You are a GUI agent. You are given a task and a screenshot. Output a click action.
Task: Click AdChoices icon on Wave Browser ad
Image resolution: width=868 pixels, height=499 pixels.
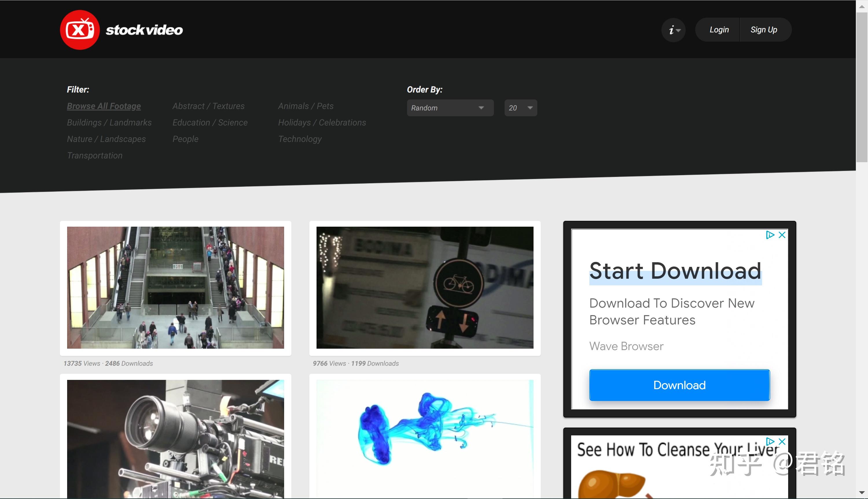pos(770,235)
